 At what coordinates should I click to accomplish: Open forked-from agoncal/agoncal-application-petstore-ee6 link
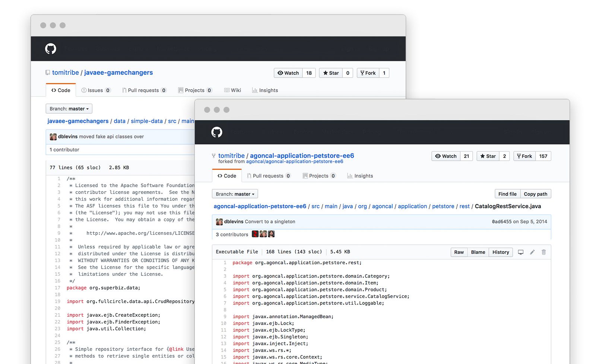[x=295, y=162]
